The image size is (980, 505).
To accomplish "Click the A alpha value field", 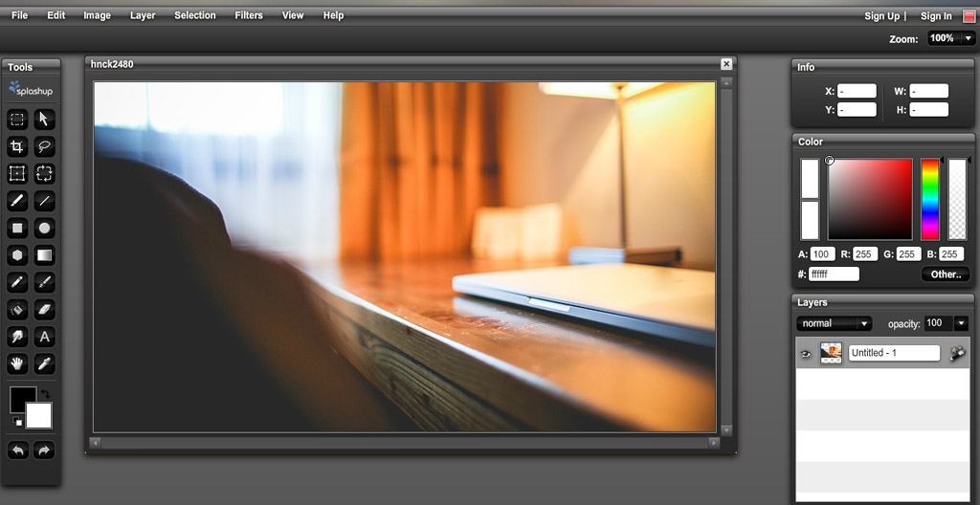I will (x=823, y=254).
